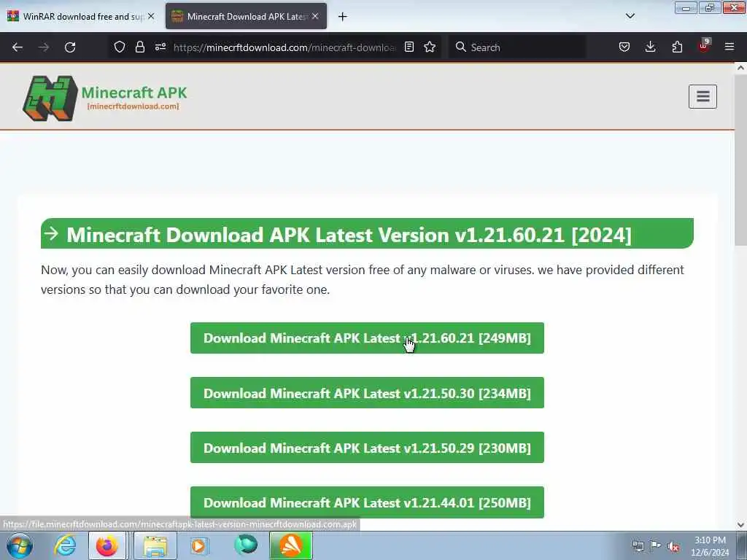Click the network tray icon
Image resolution: width=747 pixels, height=560 pixels.
(x=638, y=547)
